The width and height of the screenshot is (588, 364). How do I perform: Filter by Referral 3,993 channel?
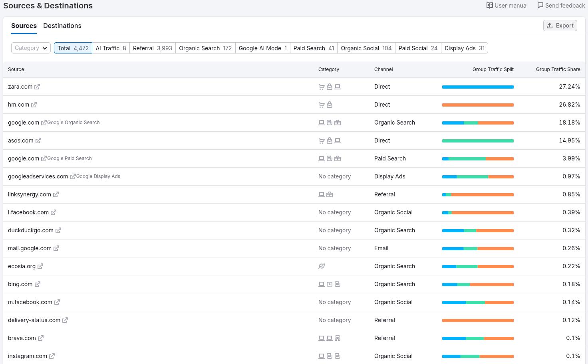tap(153, 48)
